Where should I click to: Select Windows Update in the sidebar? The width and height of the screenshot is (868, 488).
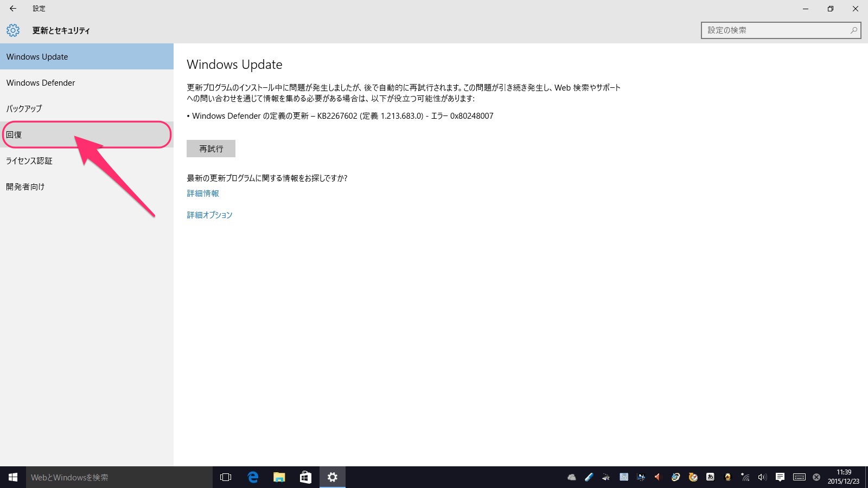click(87, 56)
